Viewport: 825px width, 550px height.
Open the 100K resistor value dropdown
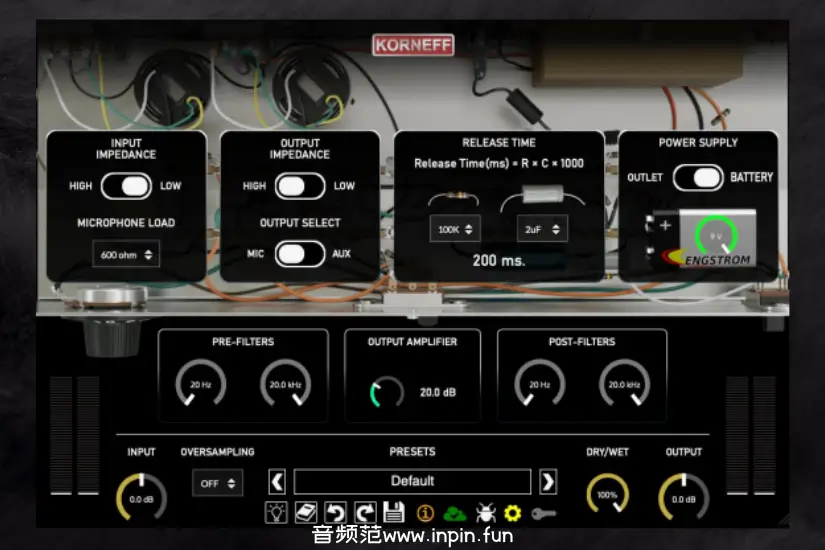point(455,229)
